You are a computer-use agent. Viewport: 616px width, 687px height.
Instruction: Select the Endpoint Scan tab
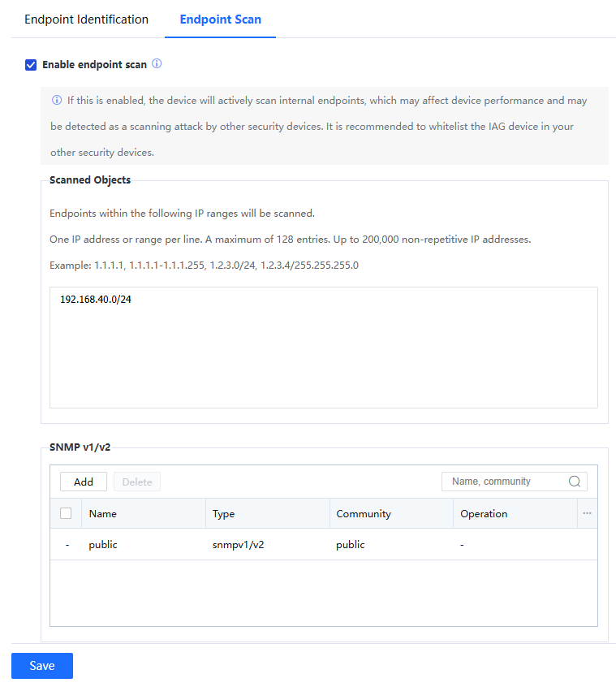pyautogui.click(x=220, y=19)
